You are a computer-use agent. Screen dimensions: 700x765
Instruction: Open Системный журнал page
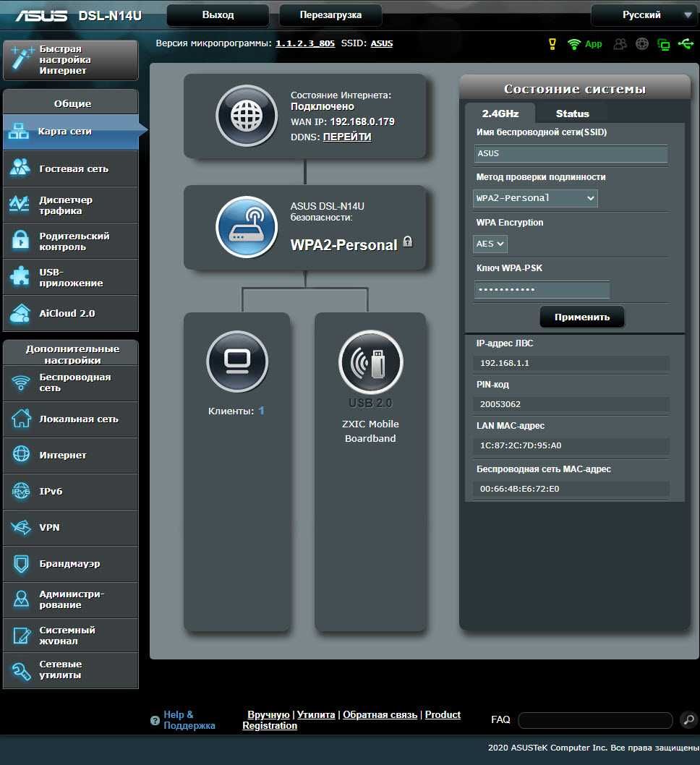point(71,636)
